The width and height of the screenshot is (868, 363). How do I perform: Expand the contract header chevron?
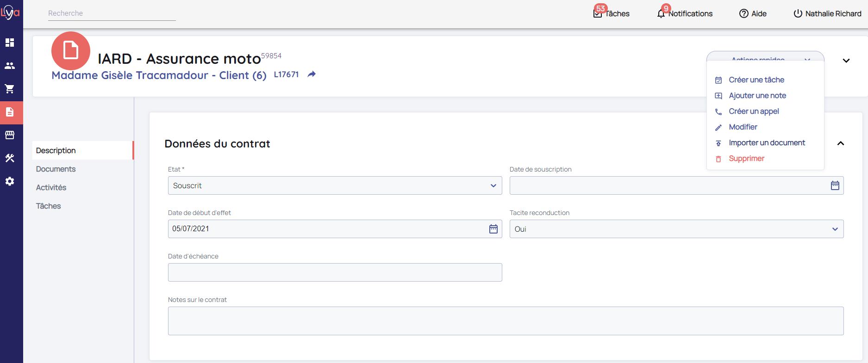pos(846,61)
